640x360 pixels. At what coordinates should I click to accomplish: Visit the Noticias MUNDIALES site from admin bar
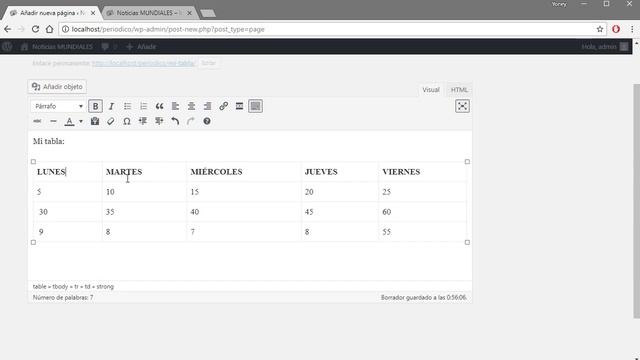point(57,47)
